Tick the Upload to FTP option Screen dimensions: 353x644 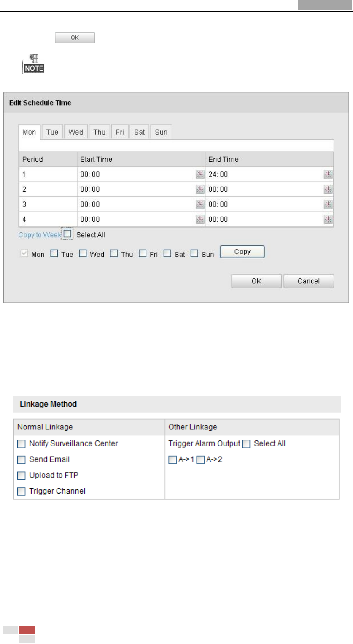[22, 476]
